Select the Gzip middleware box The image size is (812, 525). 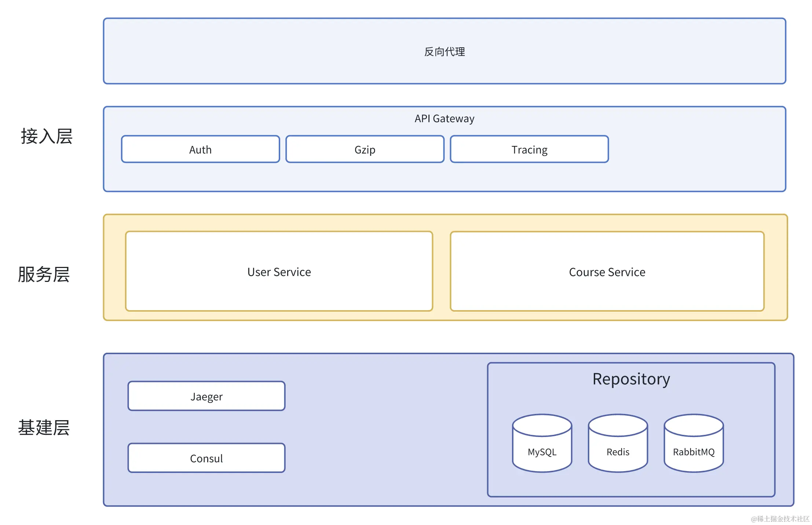[x=365, y=149]
